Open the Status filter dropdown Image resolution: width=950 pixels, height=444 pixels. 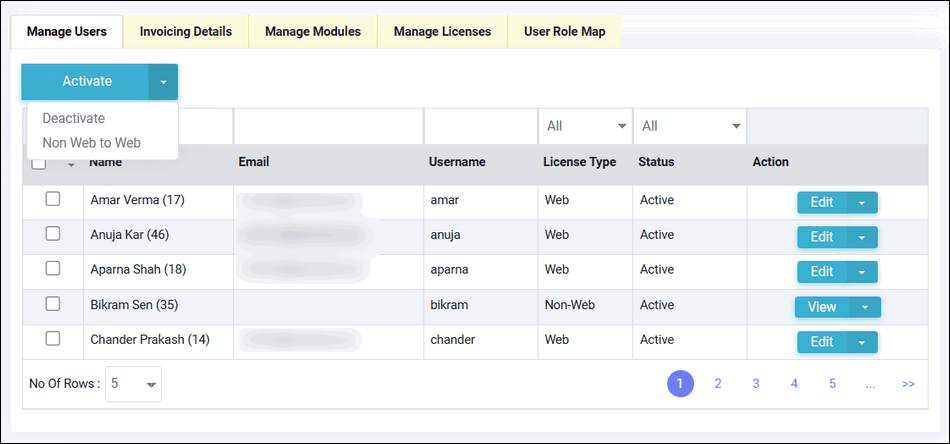690,127
